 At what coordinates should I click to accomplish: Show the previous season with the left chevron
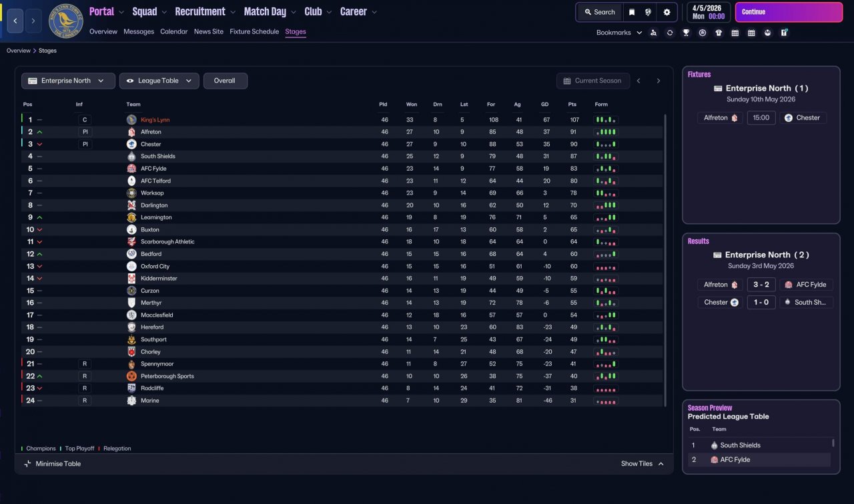638,81
